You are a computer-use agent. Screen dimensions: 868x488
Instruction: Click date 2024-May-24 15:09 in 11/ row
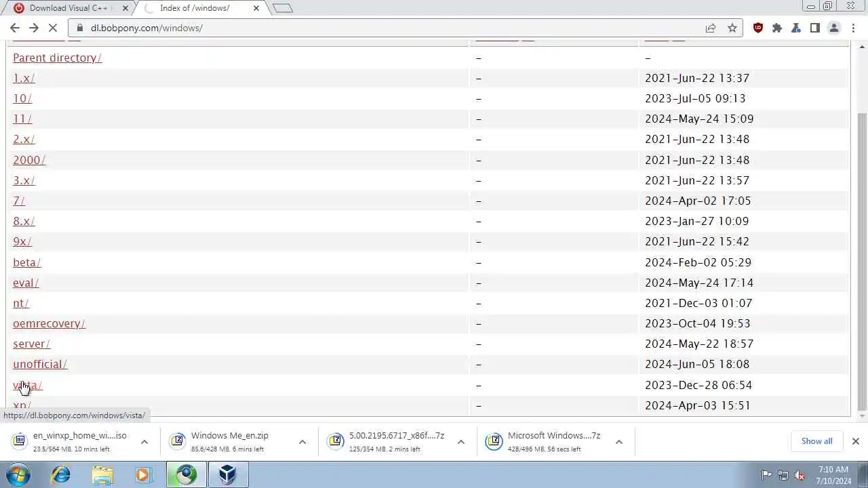(699, 119)
